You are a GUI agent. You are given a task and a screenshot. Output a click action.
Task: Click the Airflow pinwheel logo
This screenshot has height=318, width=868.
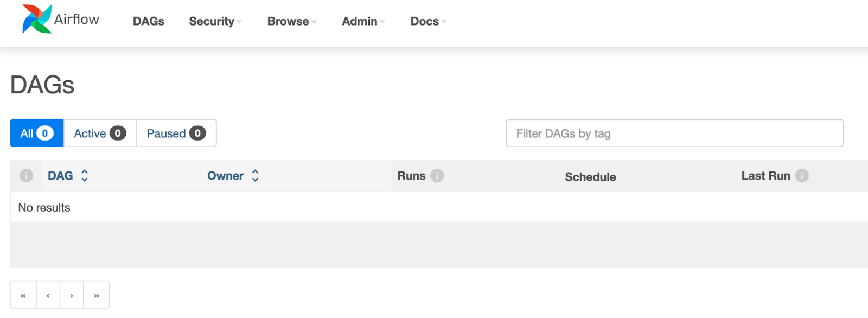tap(37, 19)
